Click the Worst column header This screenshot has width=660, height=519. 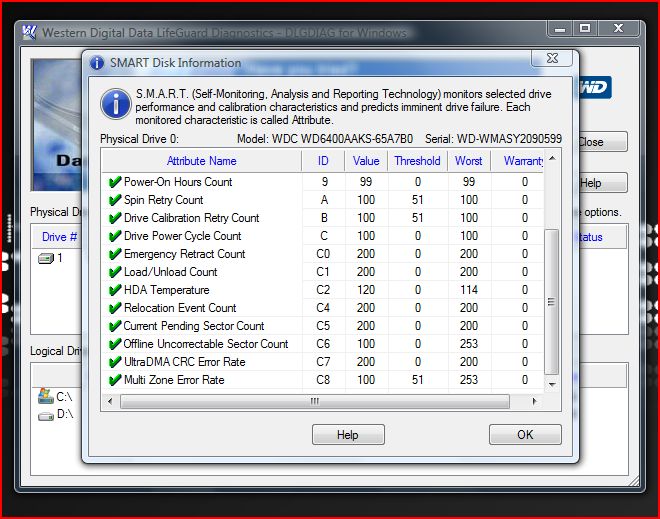pos(468,161)
